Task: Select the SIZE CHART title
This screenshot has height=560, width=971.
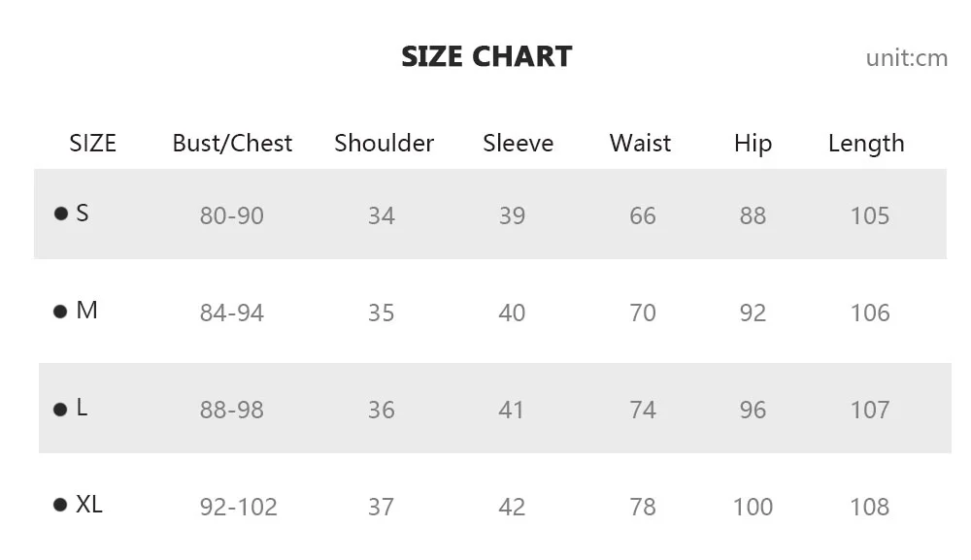Action: pos(486,57)
